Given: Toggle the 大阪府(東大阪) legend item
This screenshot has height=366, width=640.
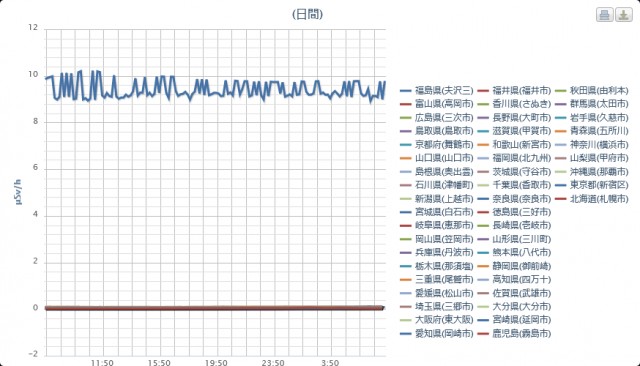Looking at the screenshot, I should pyautogui.click(x=436, y=319).
